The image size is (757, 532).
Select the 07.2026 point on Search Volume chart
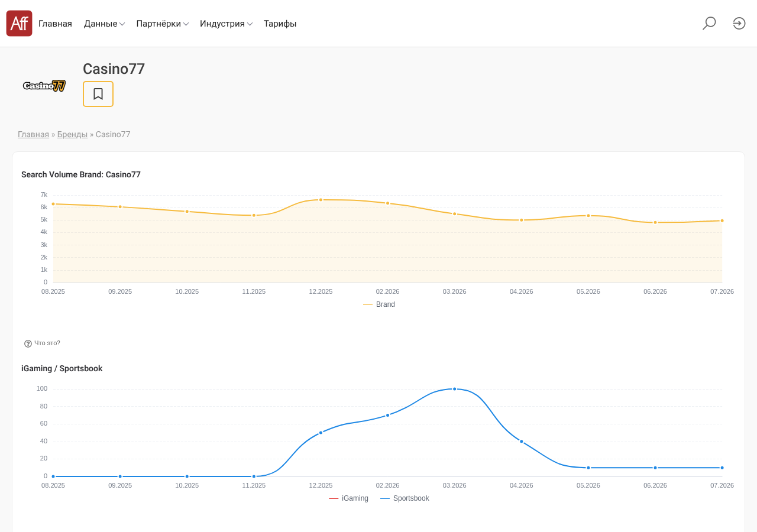tap(722, 220)
